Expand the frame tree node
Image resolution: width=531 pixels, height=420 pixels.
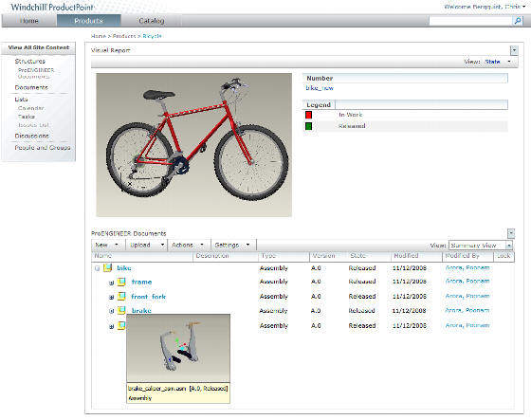click(x=111, y=283)
